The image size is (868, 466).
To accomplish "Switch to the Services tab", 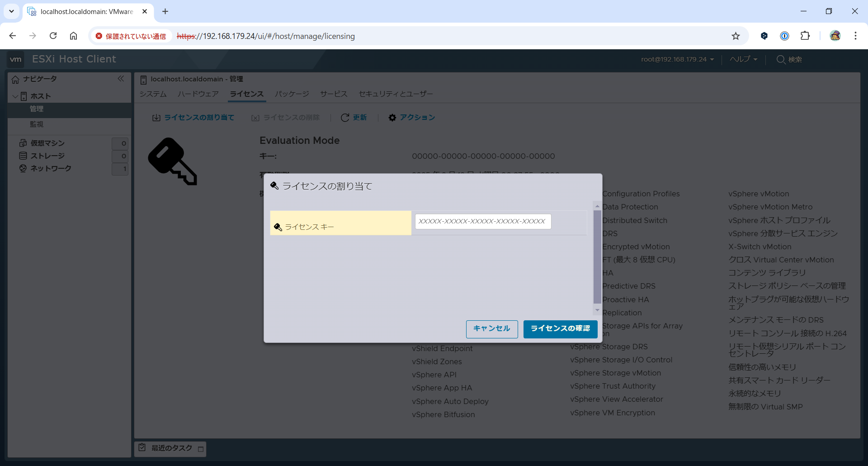I will 334,94.
